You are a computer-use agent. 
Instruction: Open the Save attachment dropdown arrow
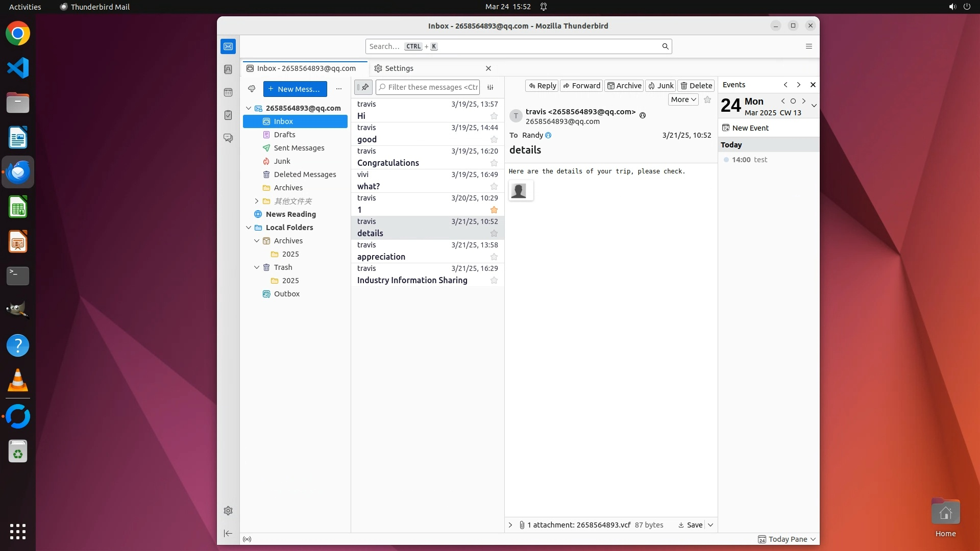pos(710,525)
